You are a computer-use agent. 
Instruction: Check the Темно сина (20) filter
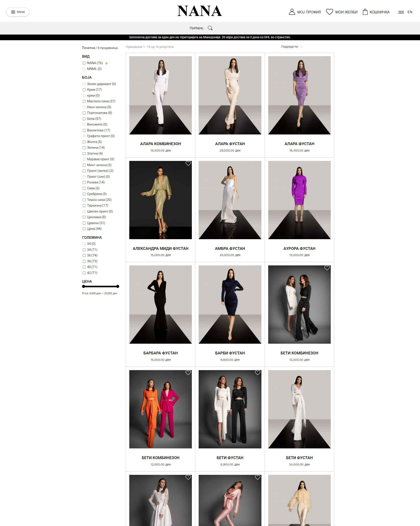[x=84, y=200]
